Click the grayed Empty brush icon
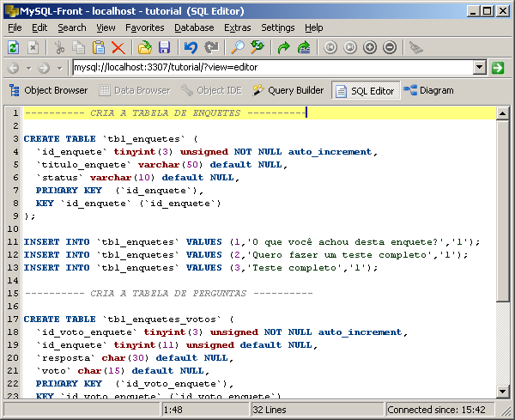 (416, 47)
